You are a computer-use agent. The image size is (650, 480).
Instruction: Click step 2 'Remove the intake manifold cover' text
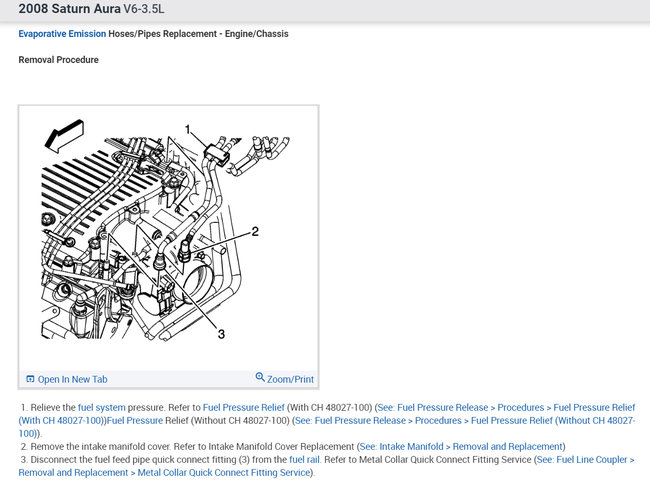[x=101, y=446]
